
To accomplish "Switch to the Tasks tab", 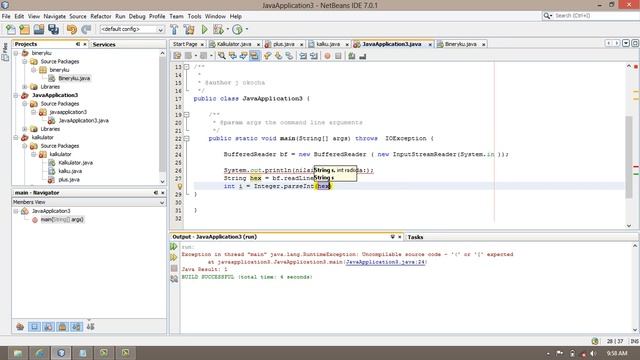I will coord(415,237).
